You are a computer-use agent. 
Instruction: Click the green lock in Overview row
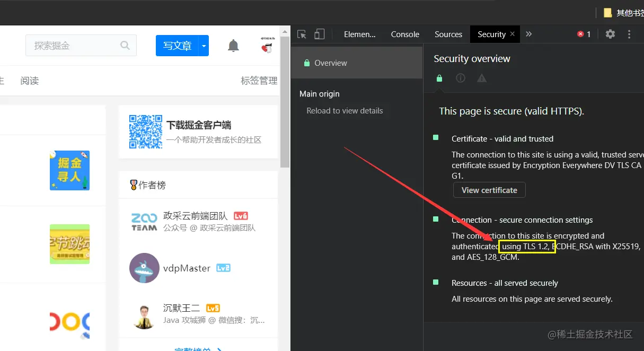pos(306,63)
